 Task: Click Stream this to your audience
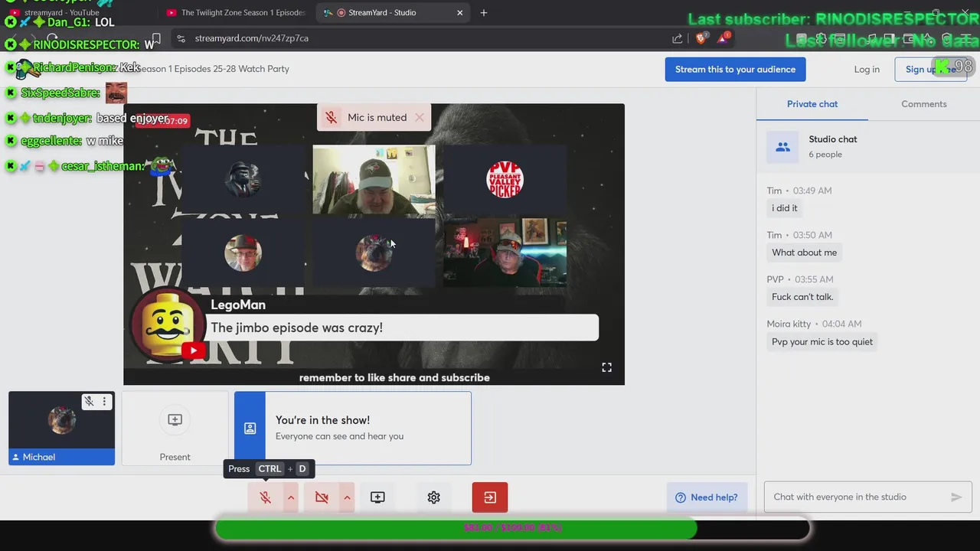tap(735, 69)
